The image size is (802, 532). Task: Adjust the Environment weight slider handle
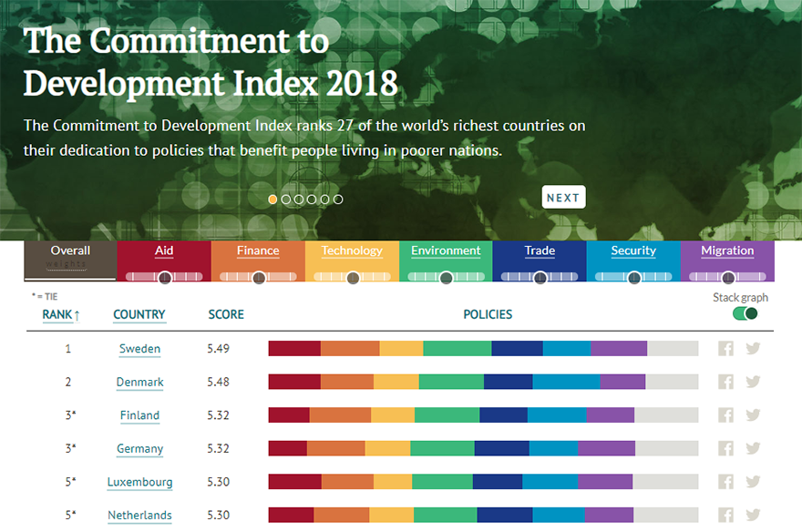click(x=446, y=278)
